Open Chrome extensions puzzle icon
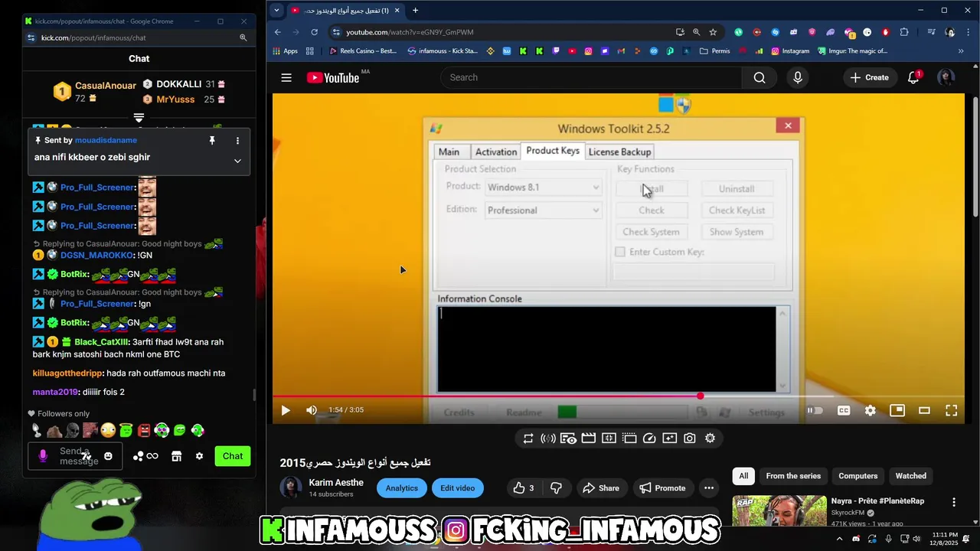 click(x=904, y=32)
